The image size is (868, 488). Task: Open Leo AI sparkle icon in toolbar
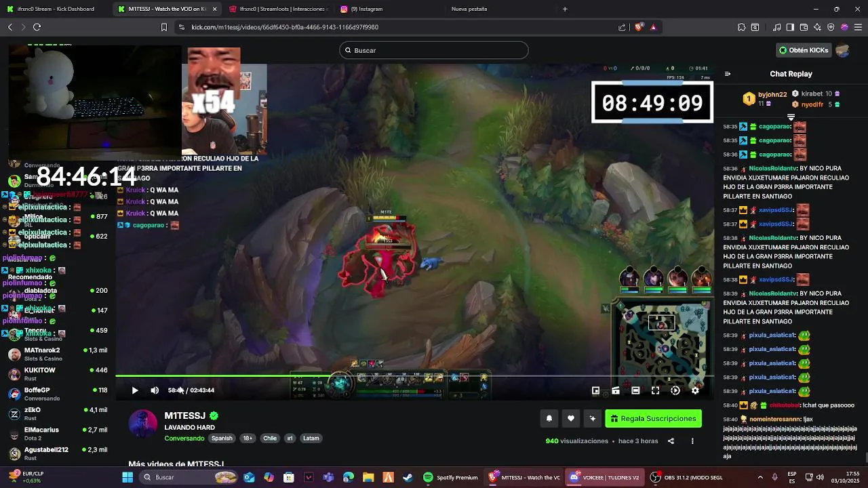pyautogui.click(x=817, y=27)
